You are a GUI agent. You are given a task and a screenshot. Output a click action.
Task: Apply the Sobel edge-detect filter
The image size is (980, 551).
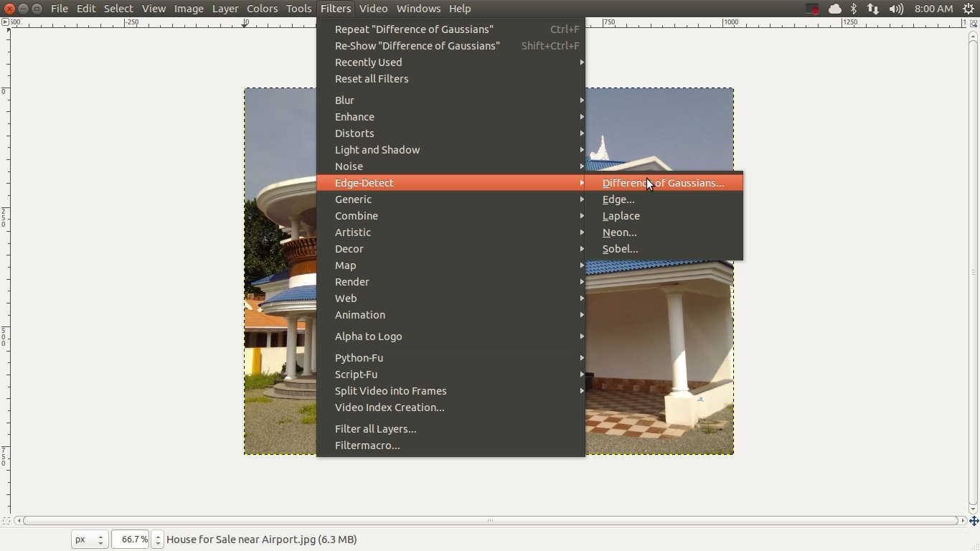620,249
